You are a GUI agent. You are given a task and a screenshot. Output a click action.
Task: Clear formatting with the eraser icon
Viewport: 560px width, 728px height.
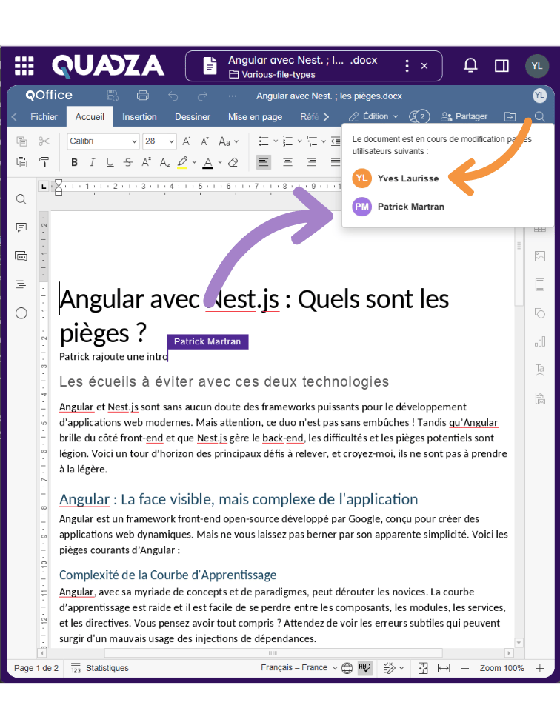(233, 162)
